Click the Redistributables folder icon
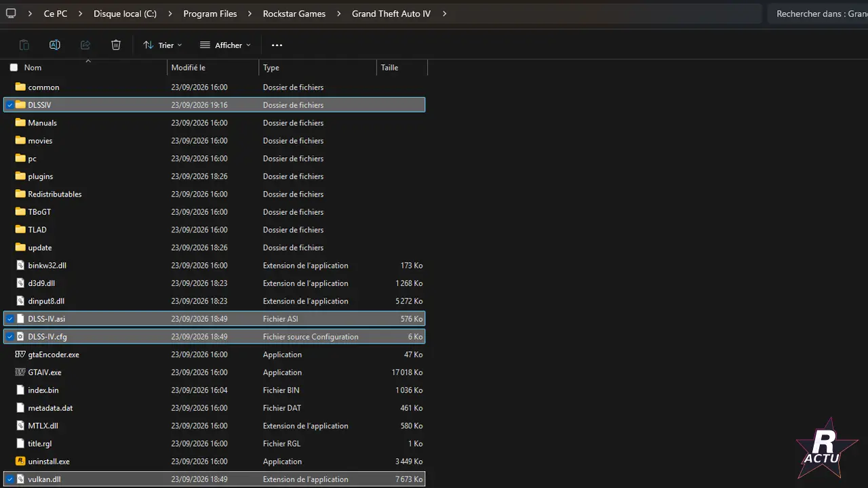Screen dimensions: 868x488 click(20, 194)
